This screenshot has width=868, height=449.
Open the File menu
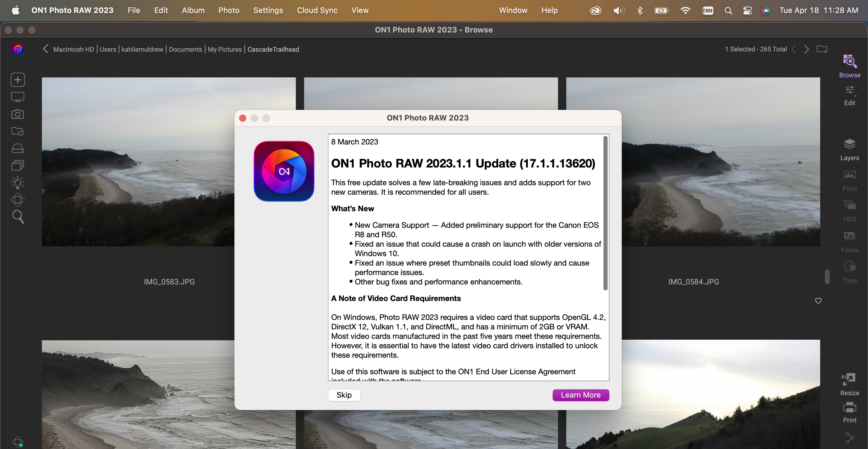coord(133,10)
